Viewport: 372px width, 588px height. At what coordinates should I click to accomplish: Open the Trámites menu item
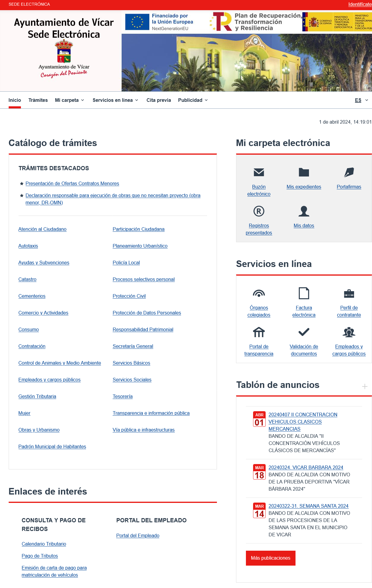[38, 100]
